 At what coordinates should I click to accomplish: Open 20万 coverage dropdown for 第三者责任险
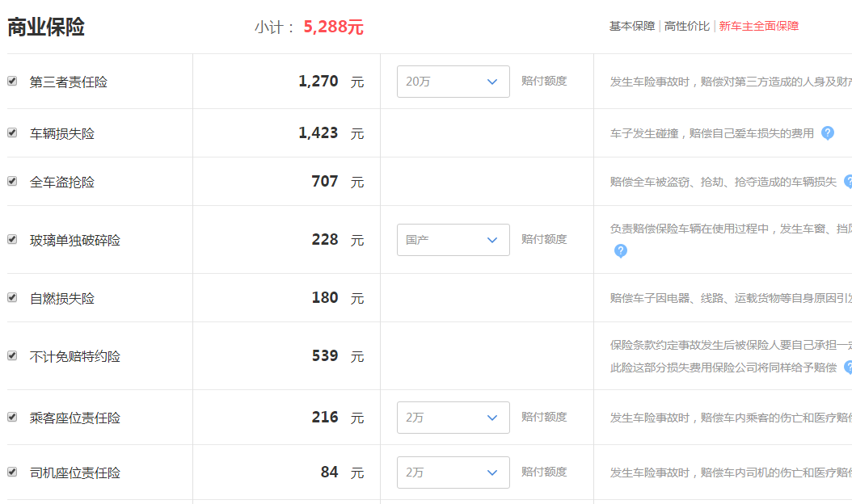[x=453, y=82]
